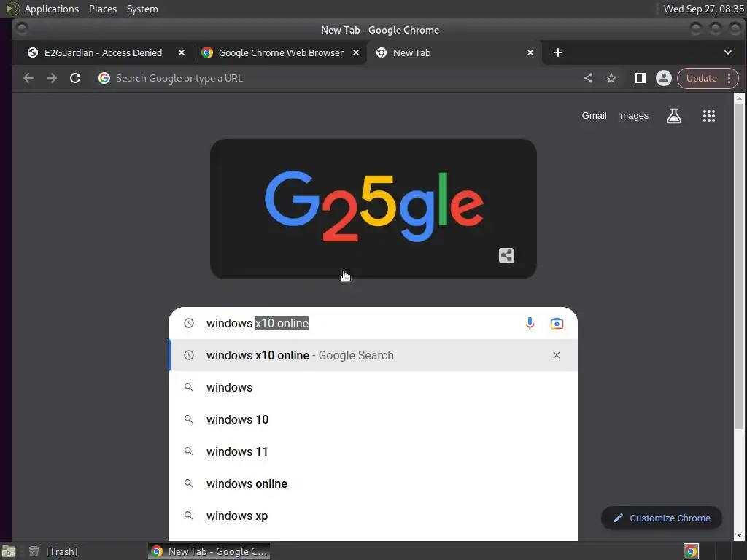
Task: Click the show desktop icon in the bottom panel
Action: (x=9, y=551)
